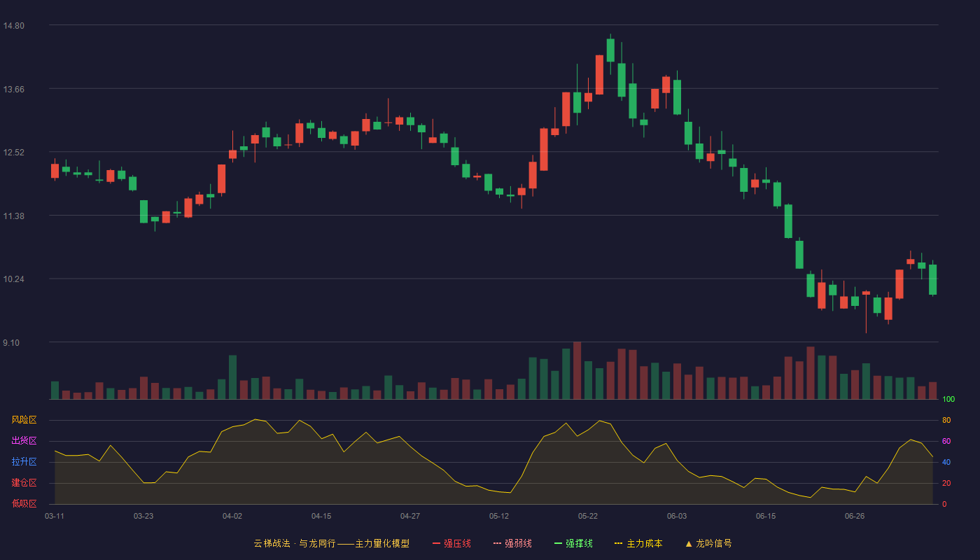
Task: Toggle the 强弱线 legend item
Action: pos(512,543)
